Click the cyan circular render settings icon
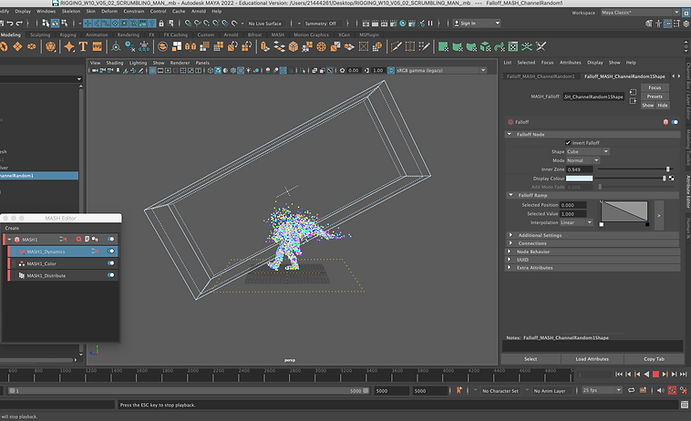This screenshot has height=421, width=691. (402, 23)
